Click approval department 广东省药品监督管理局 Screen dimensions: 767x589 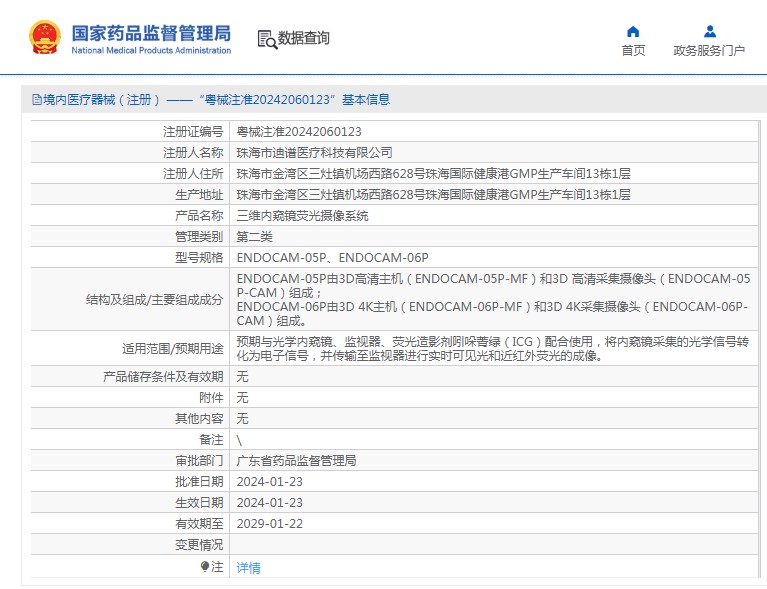pyautogui.click(x=296, y=461)
